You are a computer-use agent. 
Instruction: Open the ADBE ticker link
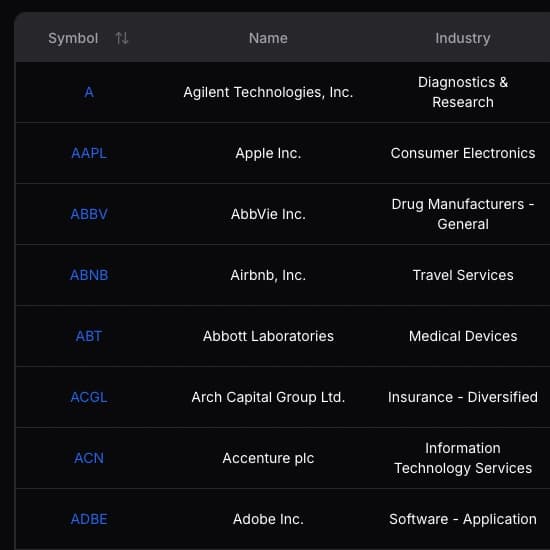pyautogui.click(x=89, y=519)
